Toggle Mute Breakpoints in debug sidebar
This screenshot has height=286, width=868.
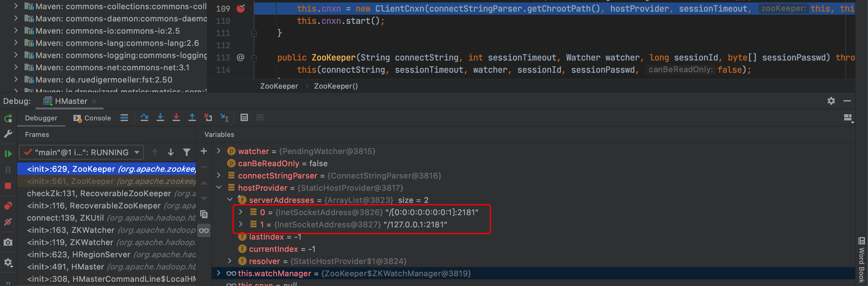click(x=8, y=222)
